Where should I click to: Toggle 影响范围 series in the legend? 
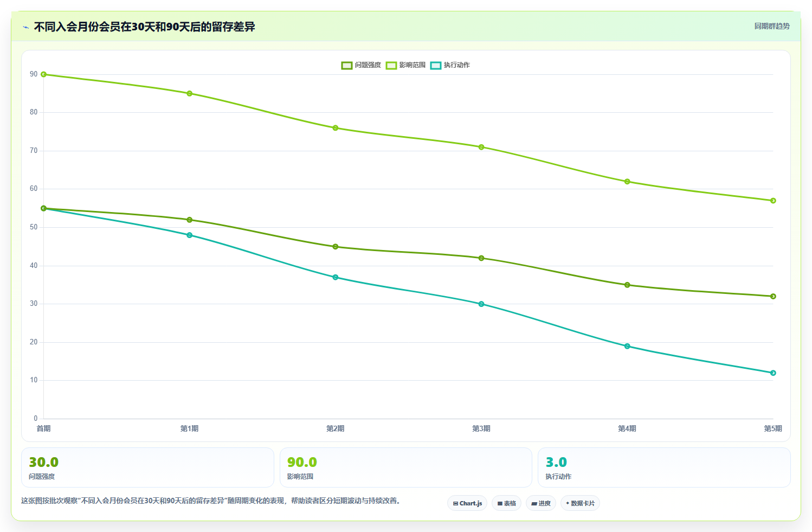(x=405, y=65)
